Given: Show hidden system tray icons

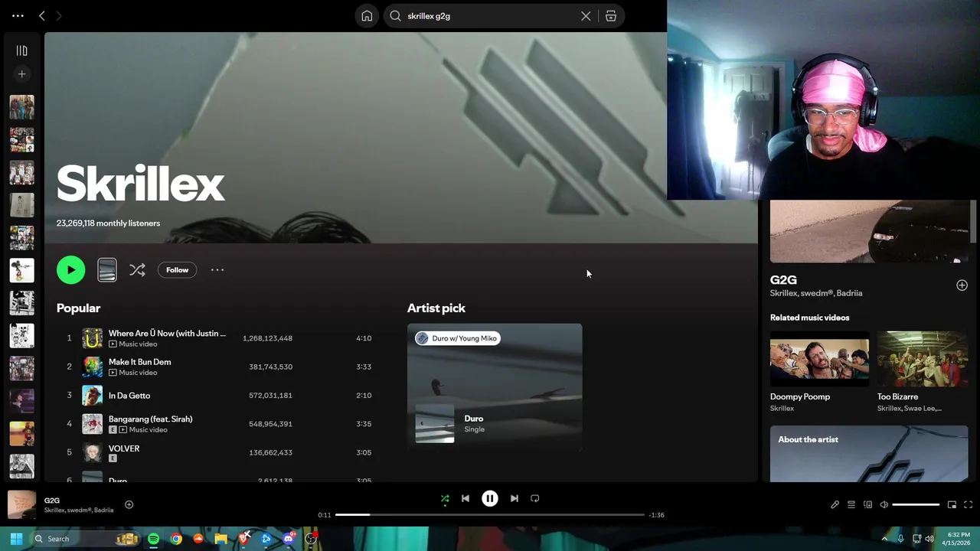Looking at the screenshot, I should (884, 539).
